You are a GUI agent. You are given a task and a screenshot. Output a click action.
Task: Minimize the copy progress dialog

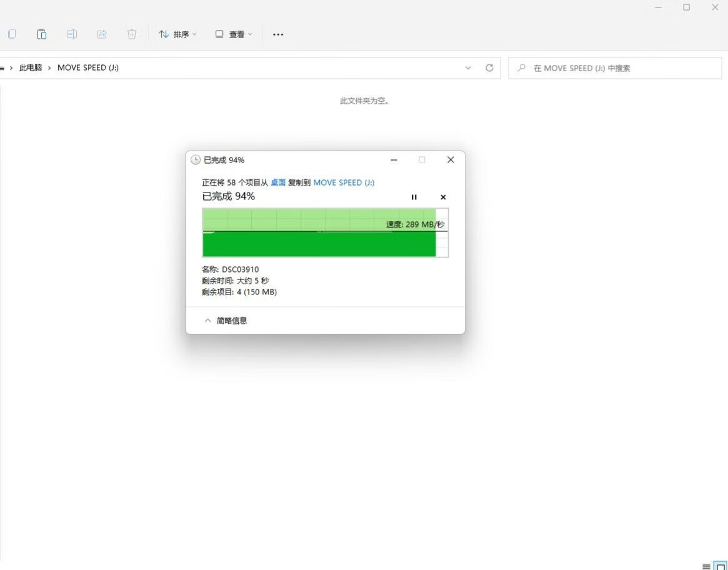[394, 160]
